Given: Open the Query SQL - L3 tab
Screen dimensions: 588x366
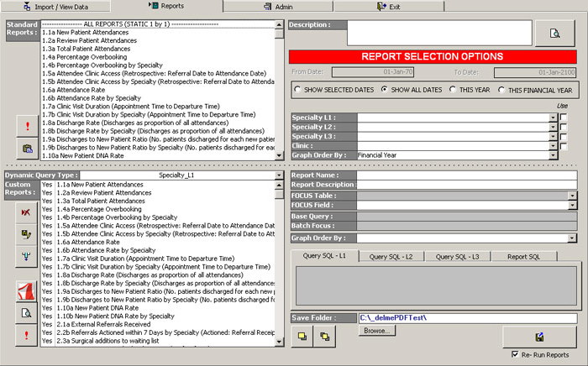Looking at the screenshot, I should pos(457,257).
